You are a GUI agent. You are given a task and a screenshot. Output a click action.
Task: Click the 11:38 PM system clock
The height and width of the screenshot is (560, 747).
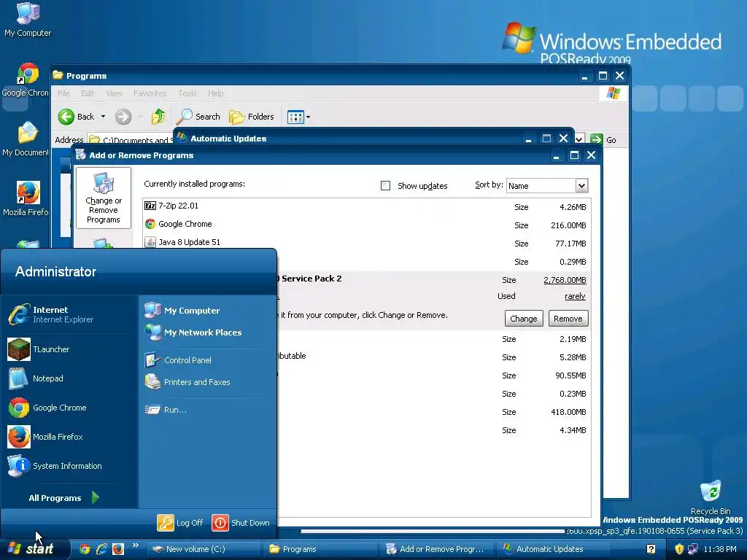(x=720, y=549)
